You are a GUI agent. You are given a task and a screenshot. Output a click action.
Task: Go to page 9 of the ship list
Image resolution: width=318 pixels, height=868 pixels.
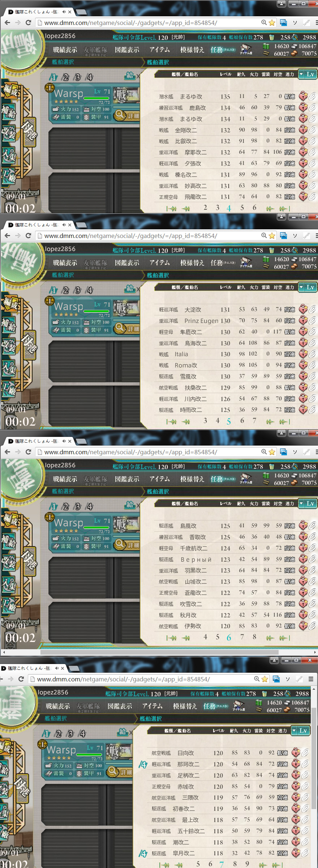coord(247,864)
